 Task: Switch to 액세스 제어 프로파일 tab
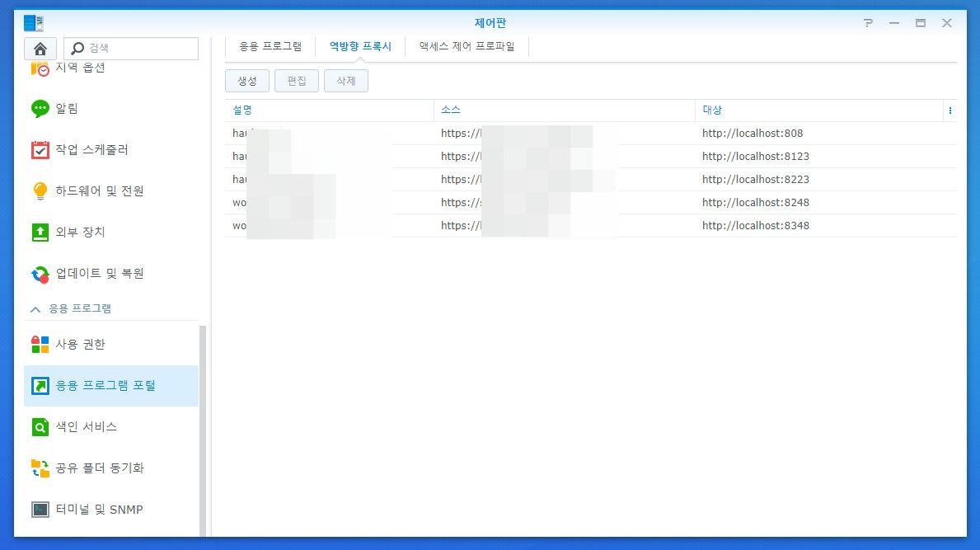(x=467, y=47)
